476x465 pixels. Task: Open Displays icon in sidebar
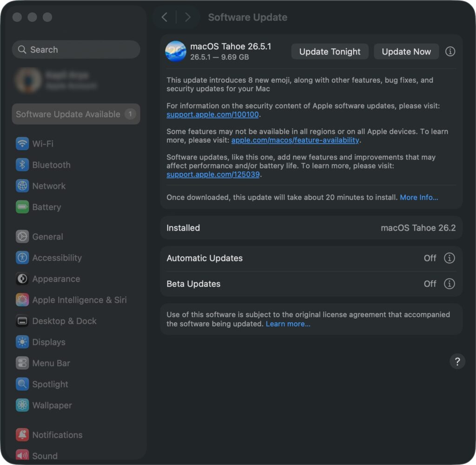point(22,342)
